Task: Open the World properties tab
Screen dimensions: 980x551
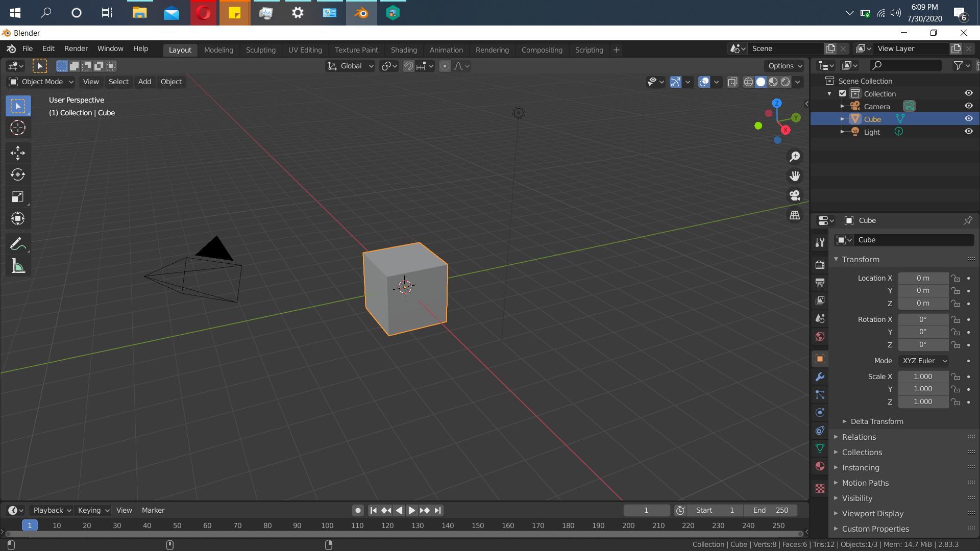Action: (820, 336)
